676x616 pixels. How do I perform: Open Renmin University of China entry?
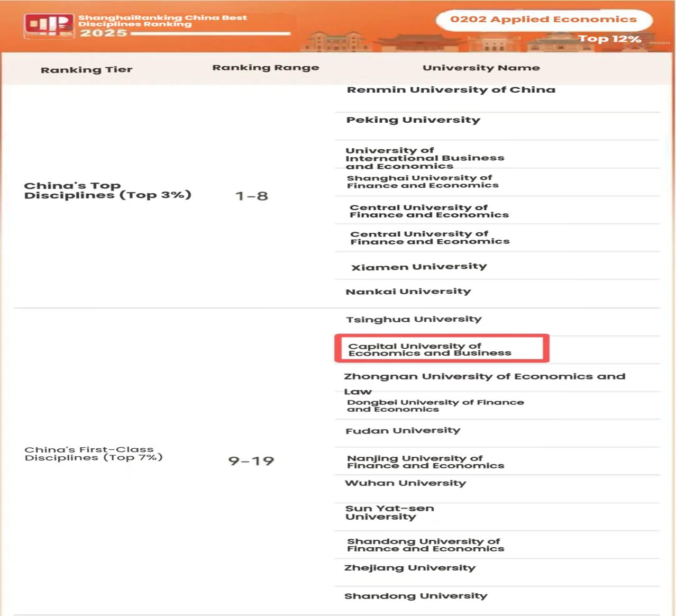click(x=451, y=90)
